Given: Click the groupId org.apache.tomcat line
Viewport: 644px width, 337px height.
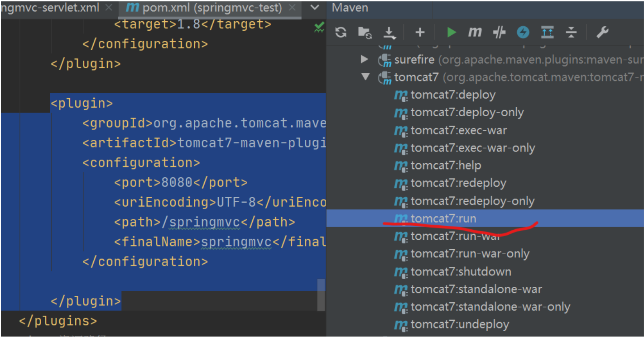Looking at the screenshot, I should (204, 123).
